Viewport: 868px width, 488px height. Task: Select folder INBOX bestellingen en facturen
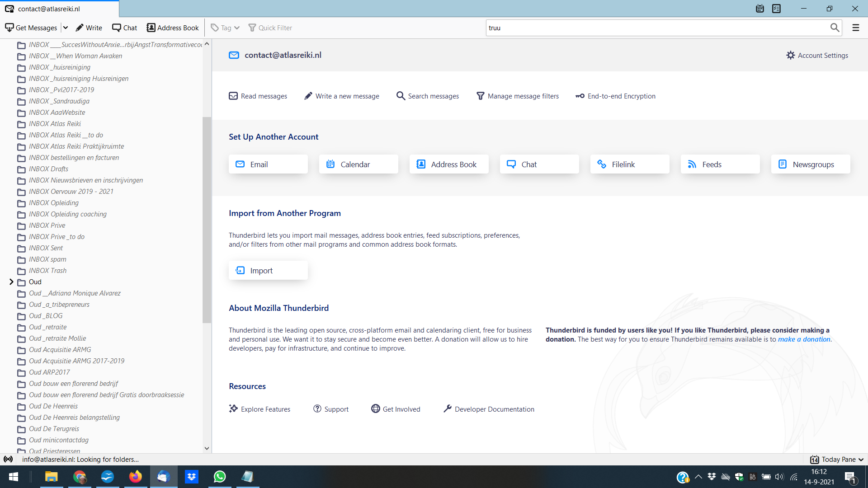(74, 158)
